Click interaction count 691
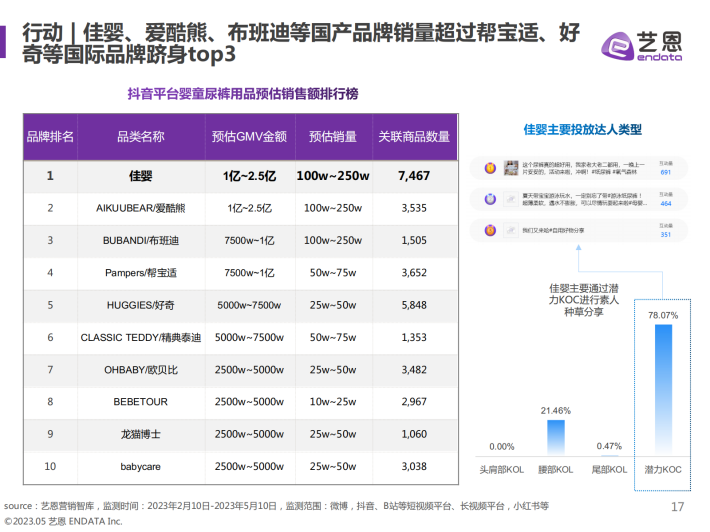The image size is (710, 532). (x=666, y=173)
